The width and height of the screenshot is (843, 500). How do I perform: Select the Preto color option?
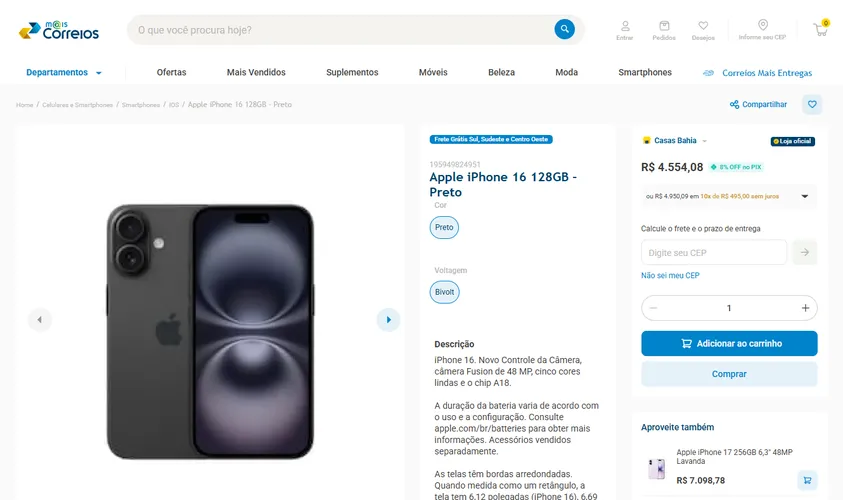(x=444, y=227)
